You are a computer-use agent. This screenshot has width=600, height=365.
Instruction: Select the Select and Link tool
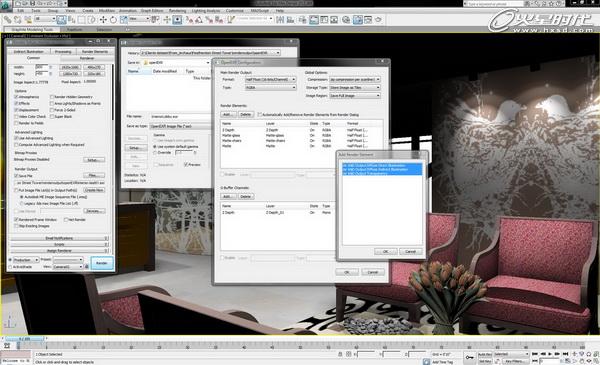(x=8, y=20)
